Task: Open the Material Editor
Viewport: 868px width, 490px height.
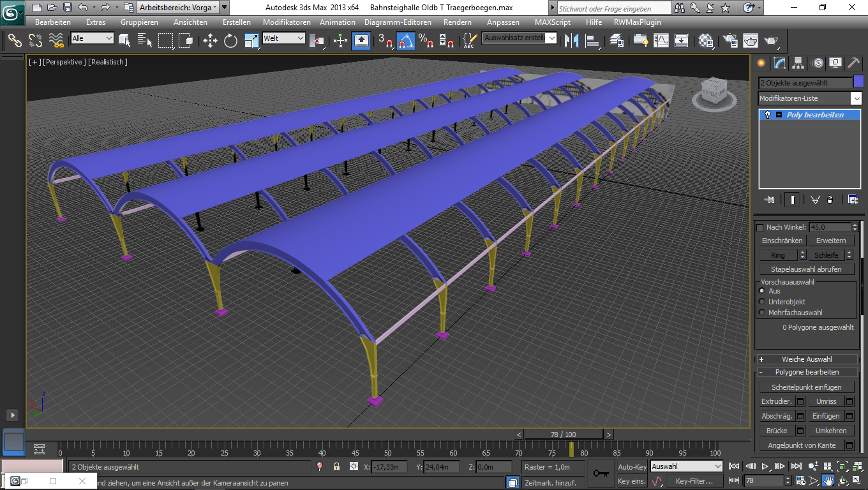Action: click(x=706, y=41)
